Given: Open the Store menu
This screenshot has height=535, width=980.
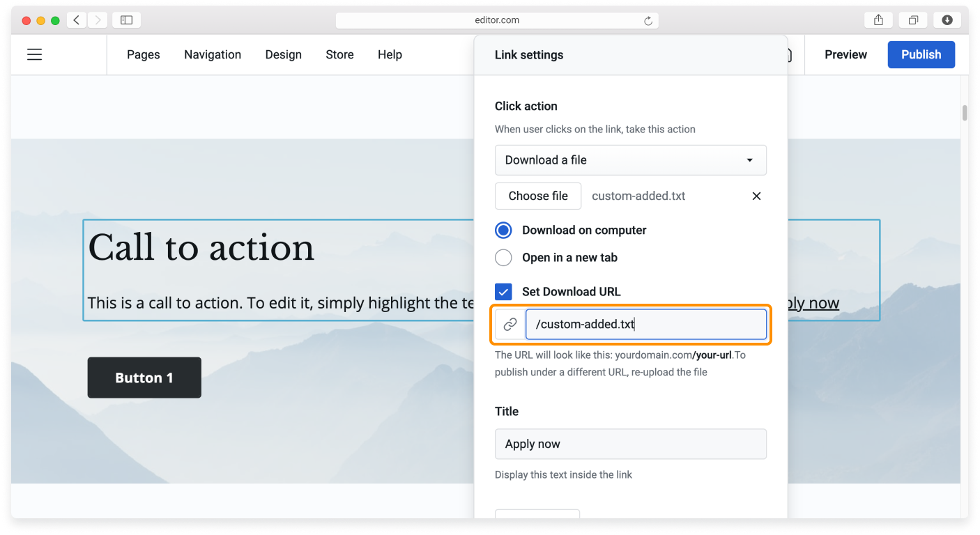Looking at the screenshot, I should point(339,54).
